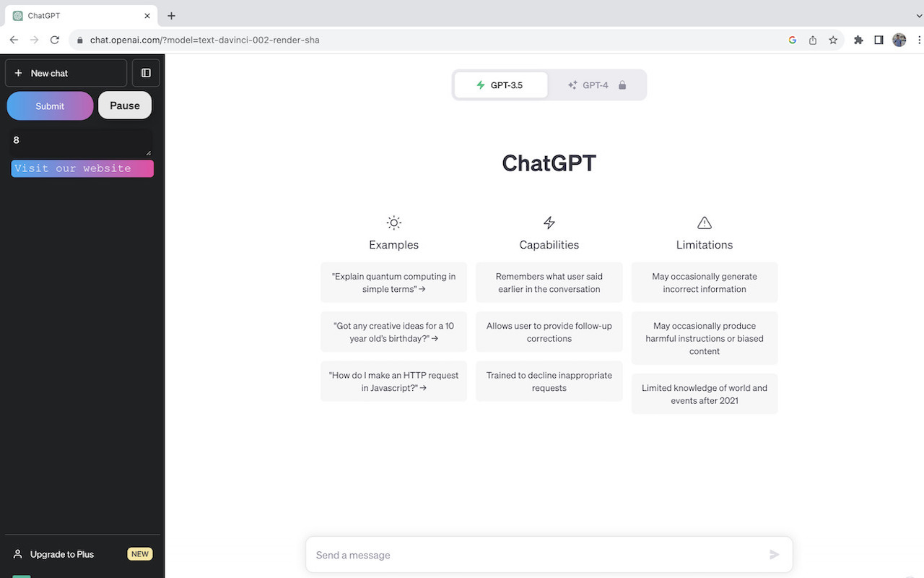Open the Chrome three-dot menu
The height and width of the screenshot is (578, 924).
coord(920,40)
